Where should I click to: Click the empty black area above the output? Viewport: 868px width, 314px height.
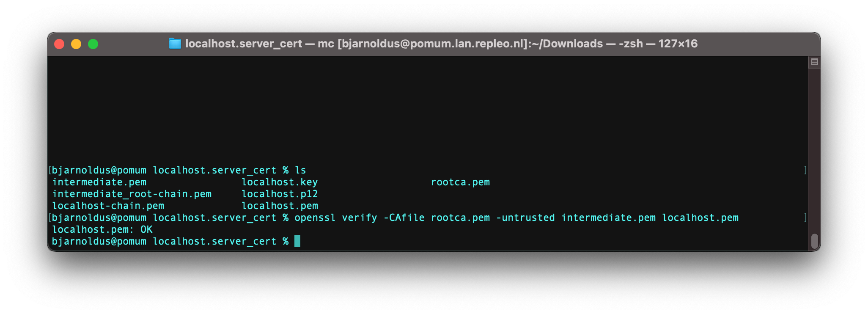[x=427, y=110]
